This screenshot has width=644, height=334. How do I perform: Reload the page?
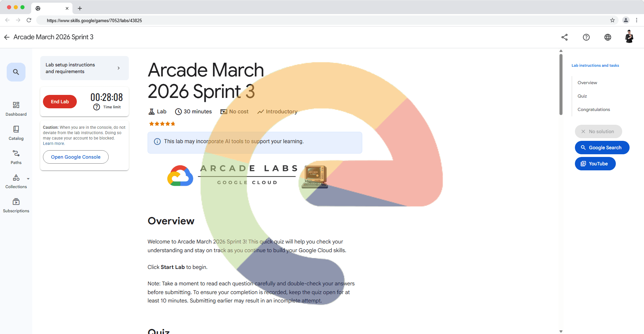pos(29,20)
